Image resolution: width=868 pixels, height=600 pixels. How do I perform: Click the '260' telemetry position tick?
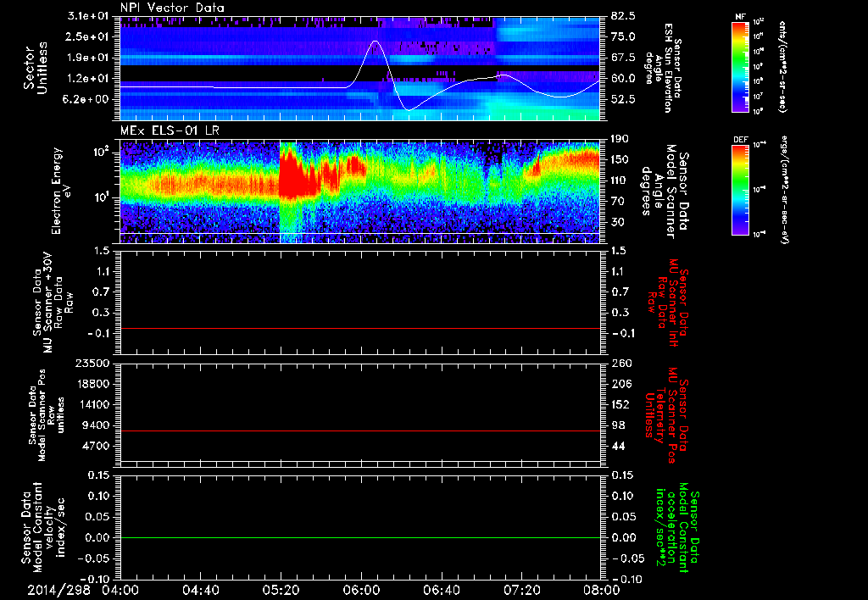[x=620, y=364]
